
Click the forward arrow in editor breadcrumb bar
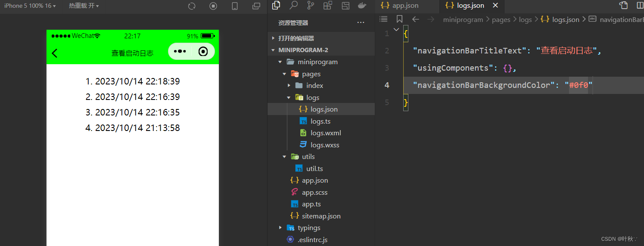click(x=430, y=19)
